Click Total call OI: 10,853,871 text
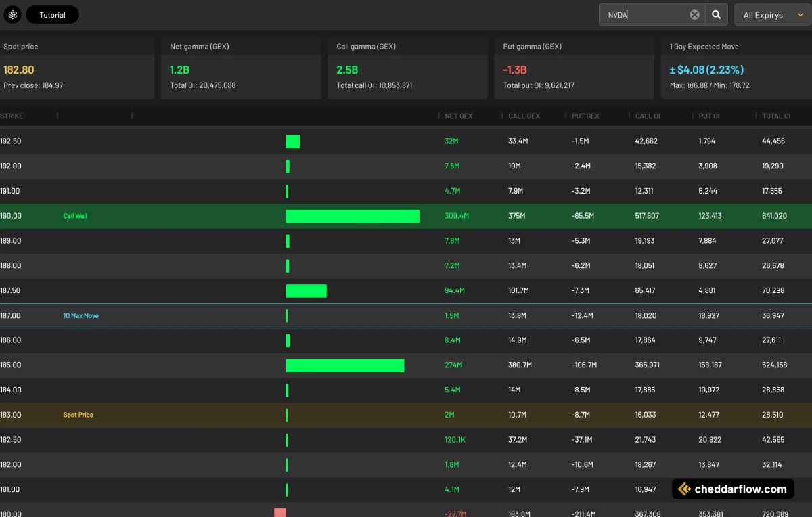This screenshot has width=812, height=517. (x=374, y=85)
